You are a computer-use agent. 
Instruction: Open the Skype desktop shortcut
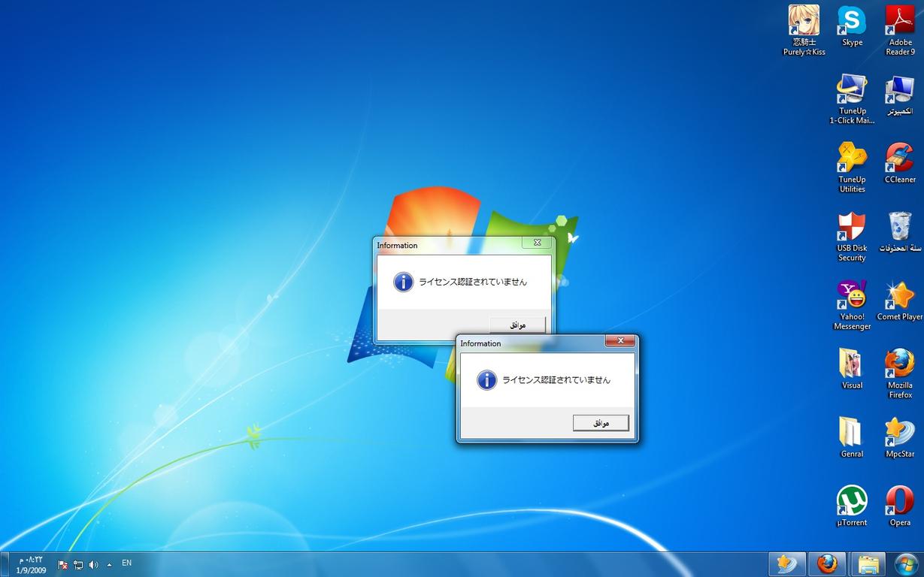pyautogui.click(x=852, y=21)
